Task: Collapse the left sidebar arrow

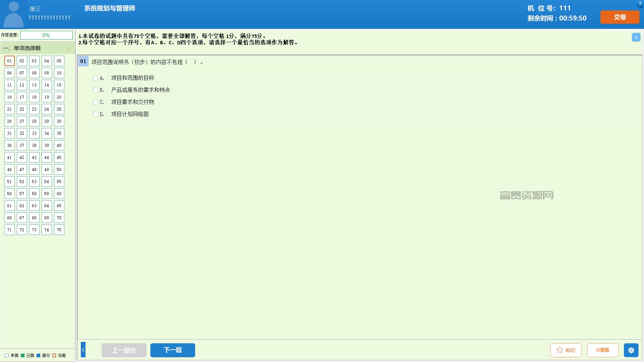Action: [x=83, y=350]
